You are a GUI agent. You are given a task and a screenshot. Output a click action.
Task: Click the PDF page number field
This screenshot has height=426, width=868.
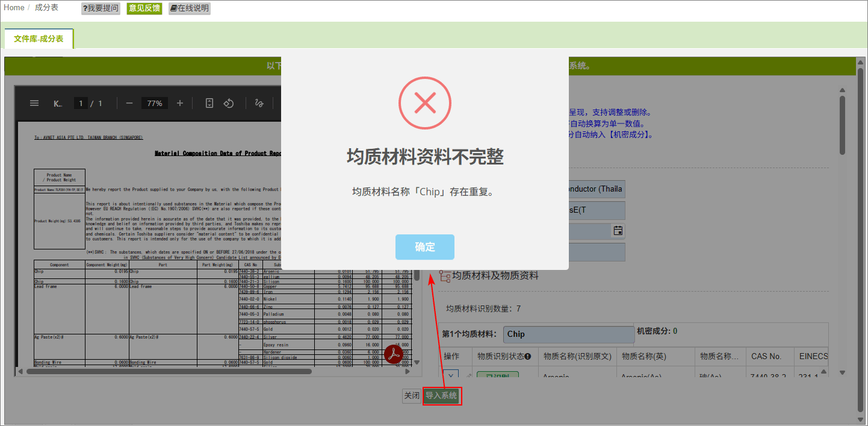[81, 103]
